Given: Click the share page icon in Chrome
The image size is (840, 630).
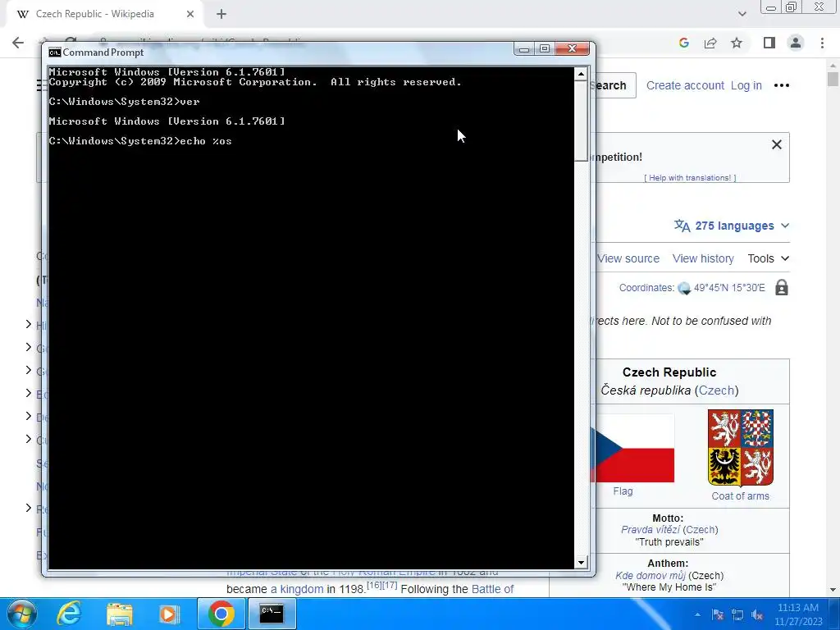Looking at the screenshot, I should (x=710, y=43).
